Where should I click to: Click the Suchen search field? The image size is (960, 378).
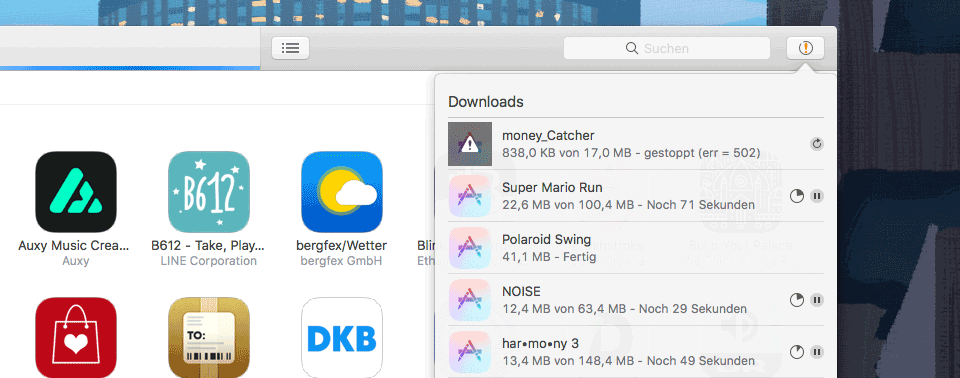click(667, 48)
